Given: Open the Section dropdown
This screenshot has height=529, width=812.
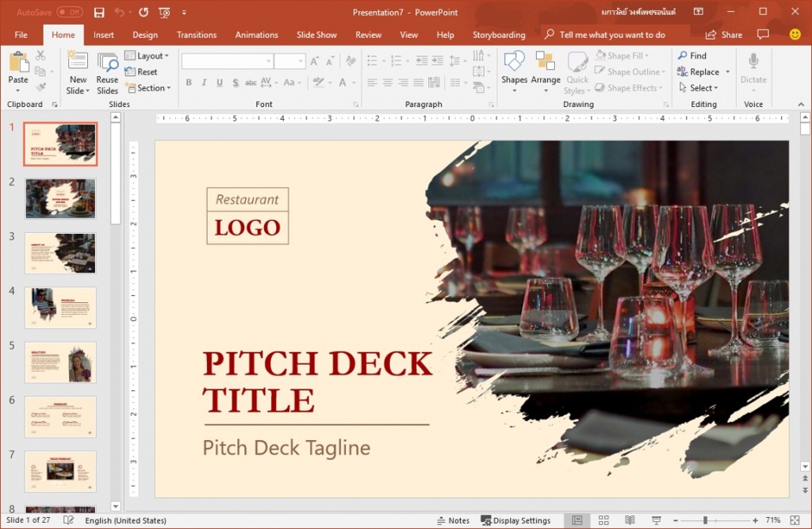Looking at the screenshot, I should tap(147, 88).
